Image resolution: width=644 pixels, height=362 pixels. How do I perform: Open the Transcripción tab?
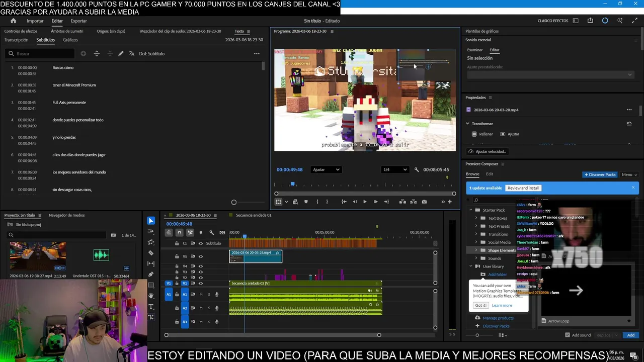tap(16, 40)
